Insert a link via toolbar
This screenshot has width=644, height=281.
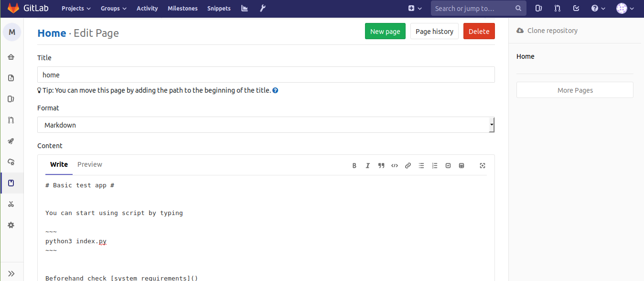point(408,165)
